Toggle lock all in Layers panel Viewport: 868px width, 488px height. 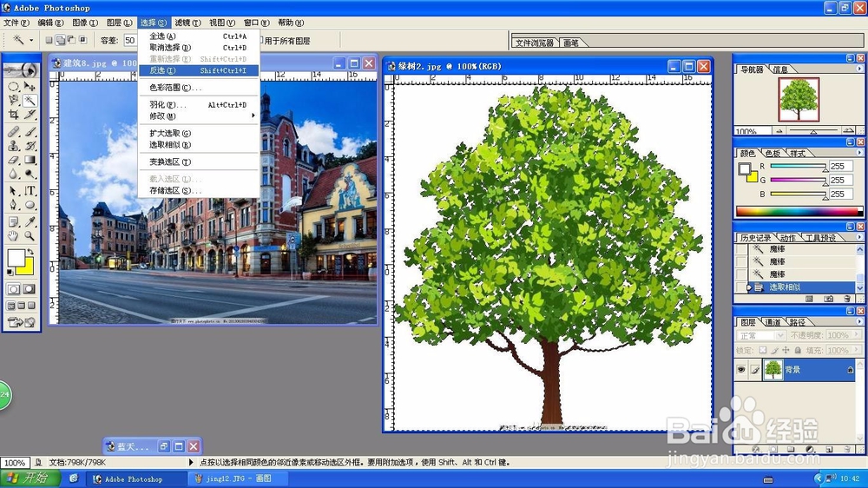[798, 350]
